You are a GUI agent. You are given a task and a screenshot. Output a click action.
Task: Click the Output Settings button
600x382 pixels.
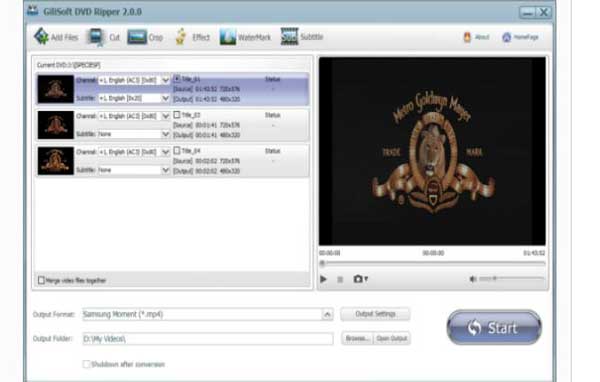(x=375, y=314)
